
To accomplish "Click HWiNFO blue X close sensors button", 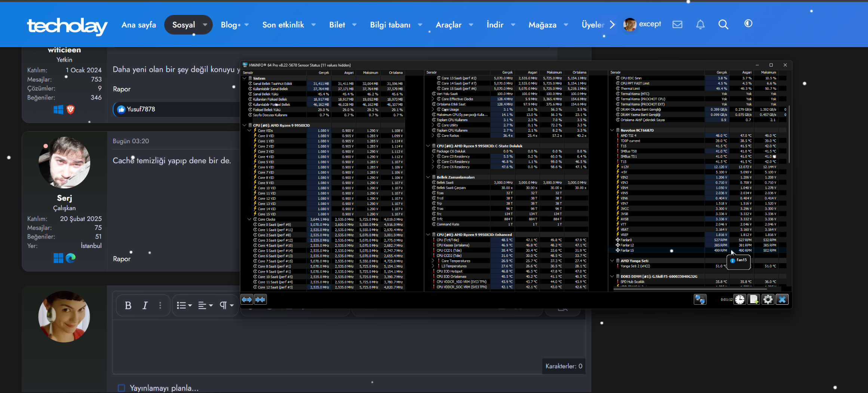I will (782, 300).
